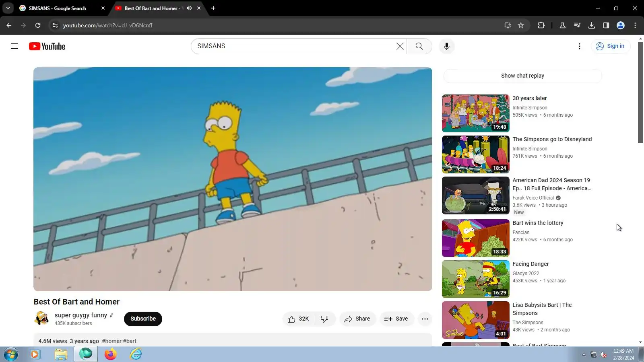Viewport: 644px width, 362px height.
Task: Clear the search box with X
Action: (x=400, y=46)
